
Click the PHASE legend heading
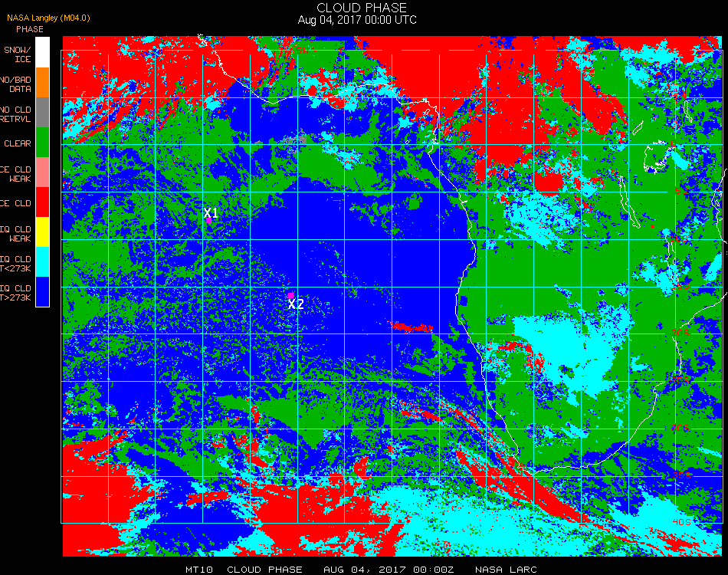pos(30,29)
